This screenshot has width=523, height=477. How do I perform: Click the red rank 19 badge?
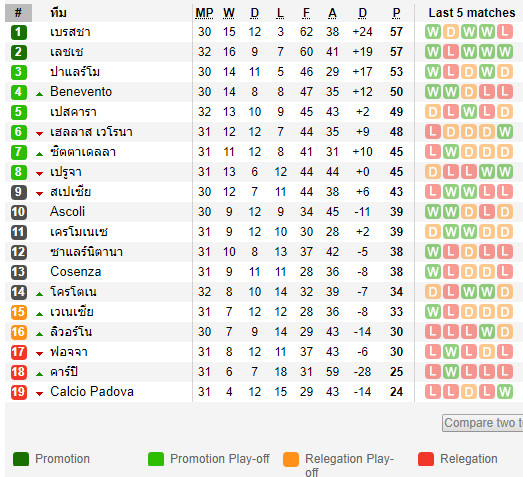coord(19,392)
